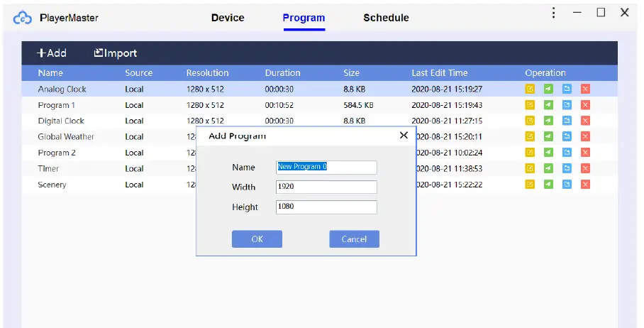Image resolution: width=644 pixels, height=328 pixels.
Task: Click the Name input field in the dialog
Action: pos(326,168)
